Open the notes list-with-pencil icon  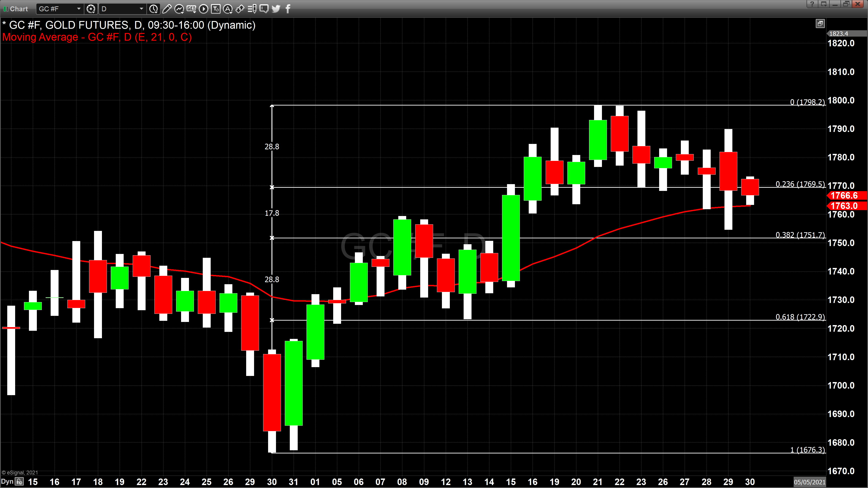pyautogui.click(x=252, y=9)
